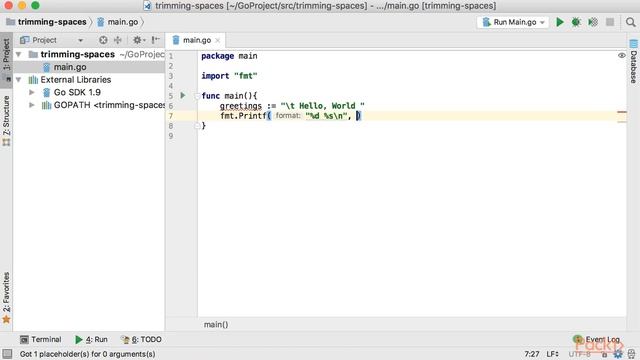Image resolution: width=640 pixels, height=360 pixels.
Task: Open the 4: Run tool window
Action: coord(91,339)
